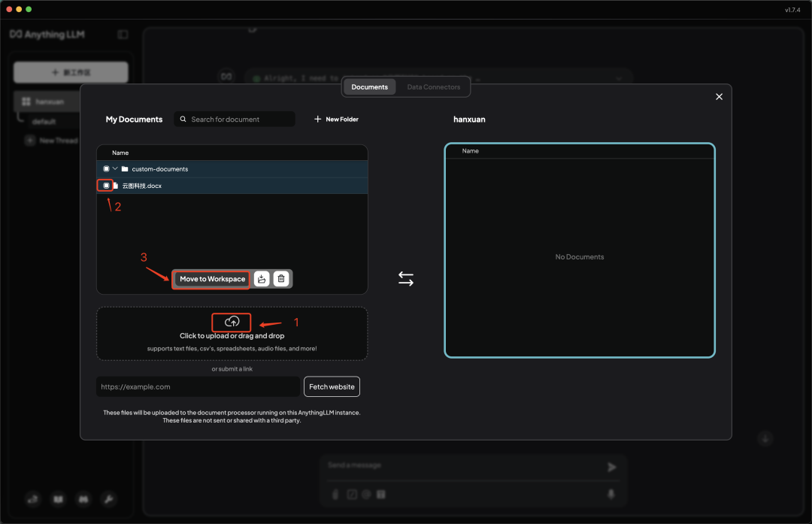Close the document manager dialog
Screen dimensions: 812x524
[x=719, y=97]
